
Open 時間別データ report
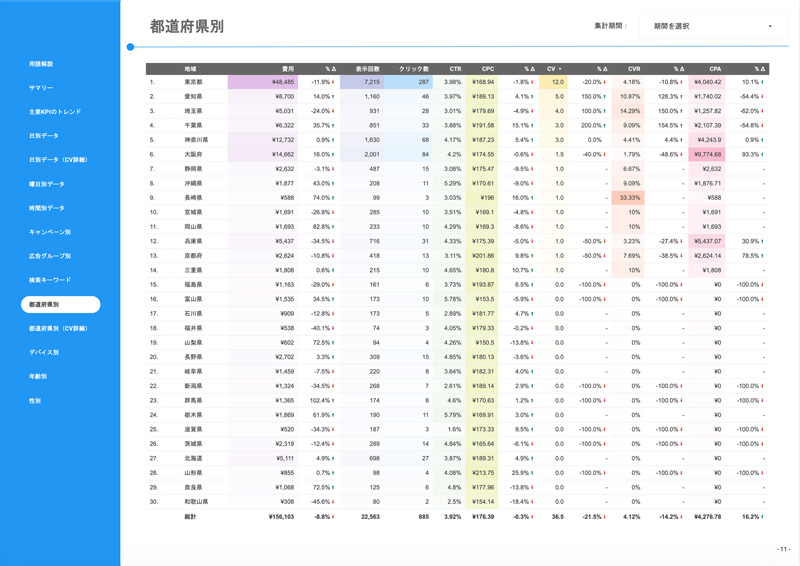[x=47, y=208]
